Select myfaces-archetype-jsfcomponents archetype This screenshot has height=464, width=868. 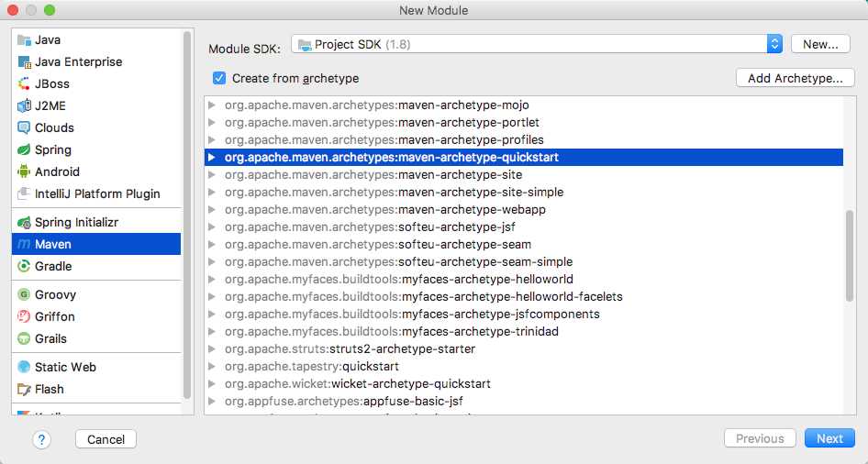(x=524, y=315)
